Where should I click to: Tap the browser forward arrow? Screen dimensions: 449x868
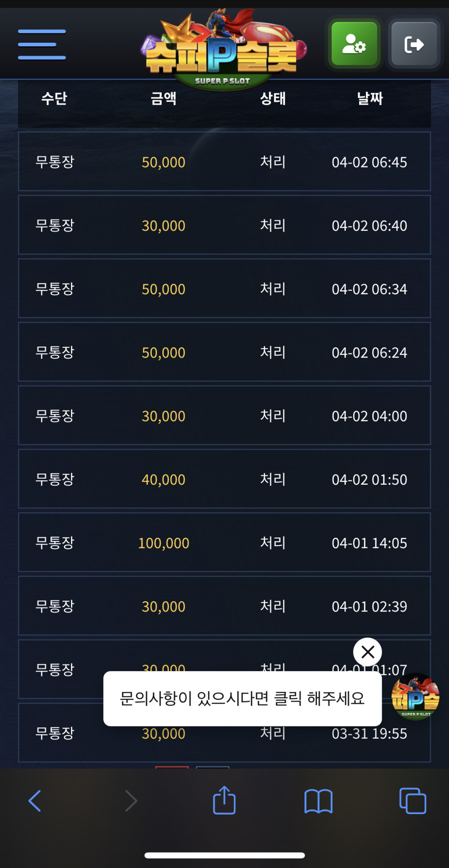pos(131,801)
